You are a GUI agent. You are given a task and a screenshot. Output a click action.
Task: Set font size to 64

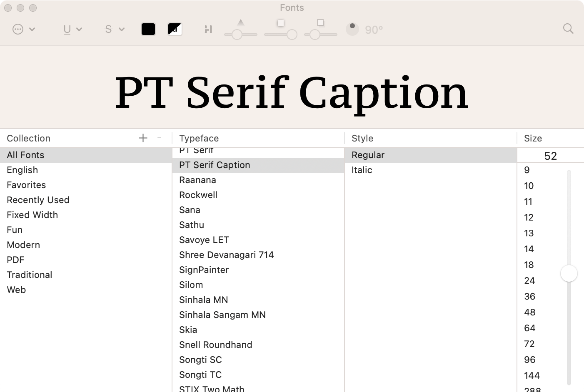point(529,328)
